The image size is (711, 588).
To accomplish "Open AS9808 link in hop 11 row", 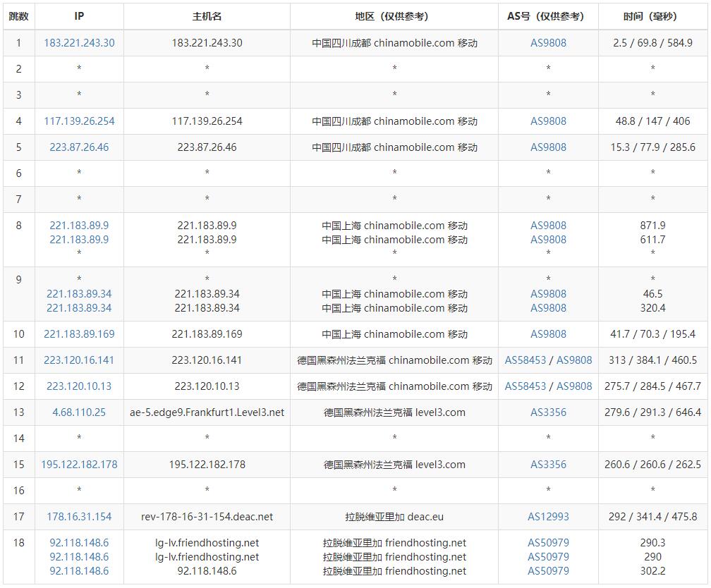I will click(x=574, y=360).
